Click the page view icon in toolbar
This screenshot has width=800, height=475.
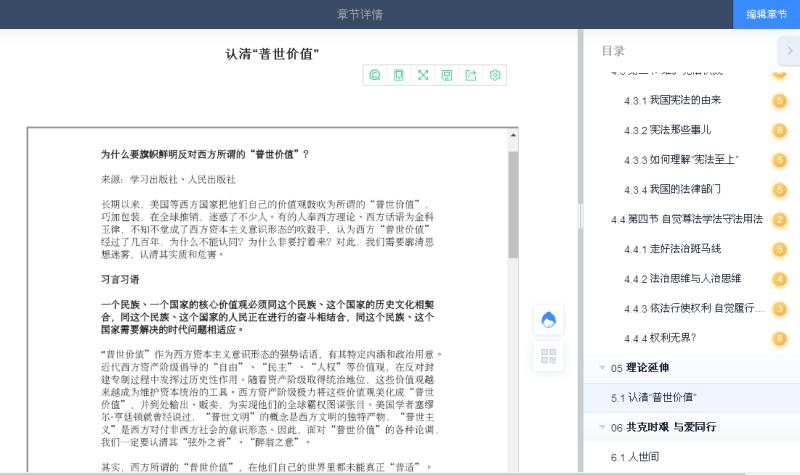[x=399, y=75]
